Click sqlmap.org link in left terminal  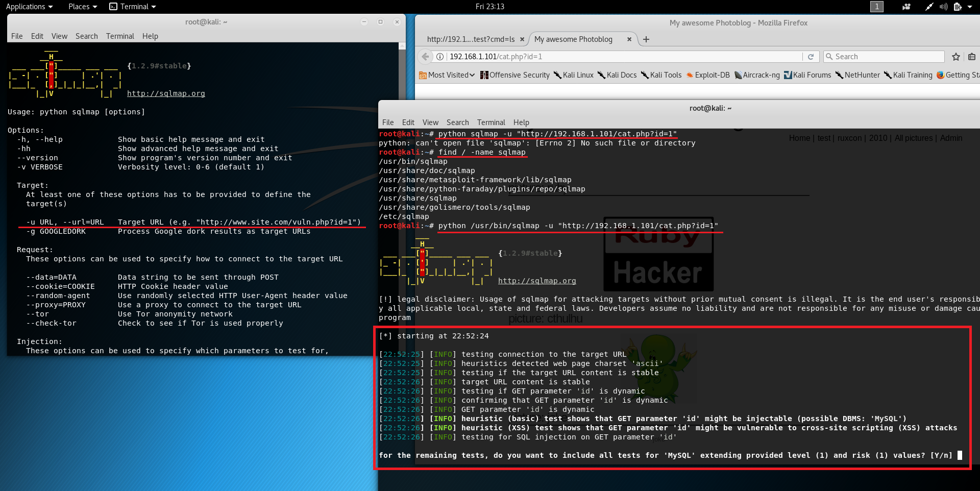166,93
